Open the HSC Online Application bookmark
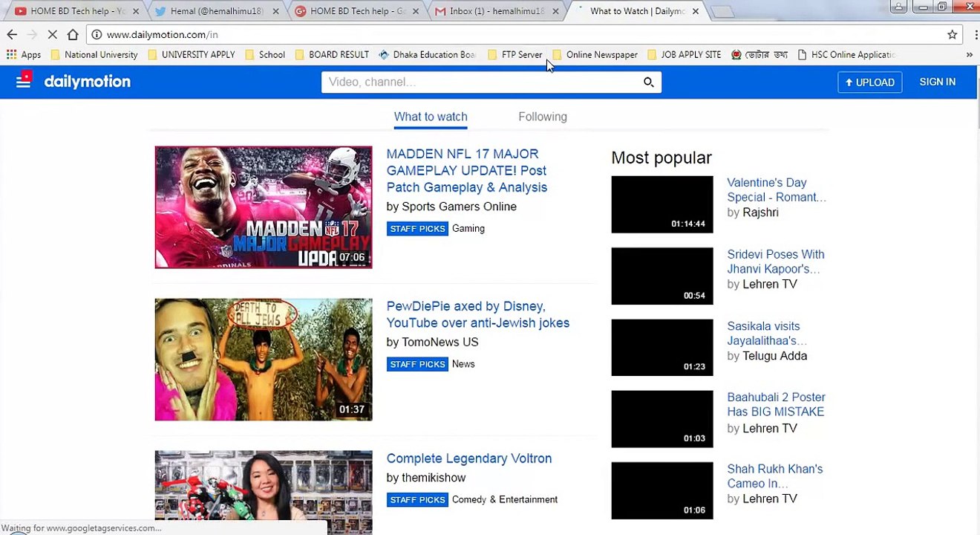The height and width of the screenshot is (535, 980). click(x=846, y=54)
